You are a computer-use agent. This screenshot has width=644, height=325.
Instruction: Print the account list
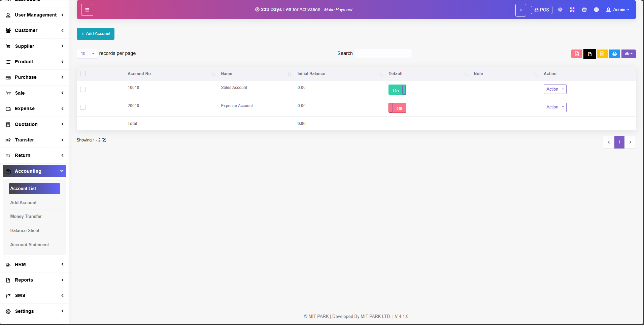[614, 54]
